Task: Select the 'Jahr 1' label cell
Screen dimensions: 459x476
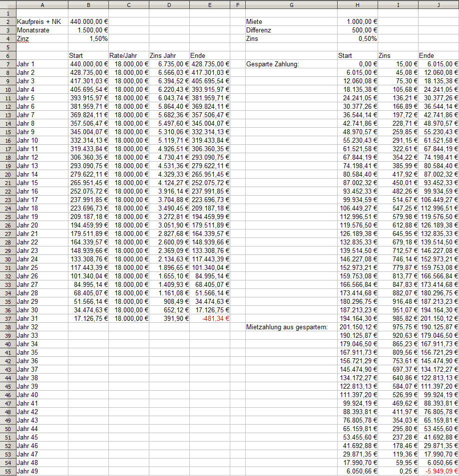Action: (x=42, y=64)
